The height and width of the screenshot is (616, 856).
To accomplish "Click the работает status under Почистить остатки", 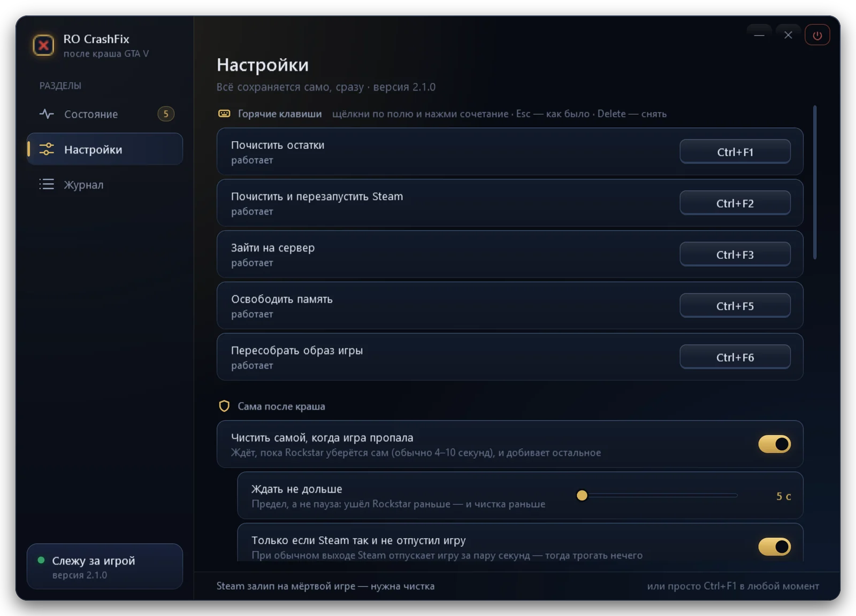I will coord(252,160).
